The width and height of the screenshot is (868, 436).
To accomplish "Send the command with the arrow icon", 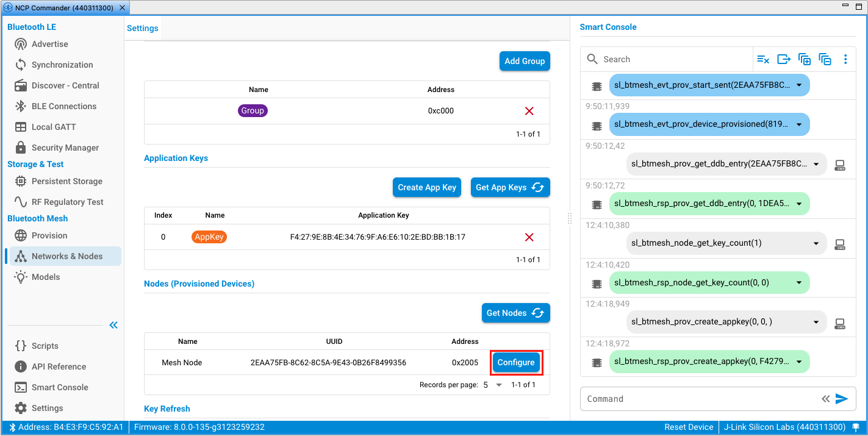I will point(842,399).
